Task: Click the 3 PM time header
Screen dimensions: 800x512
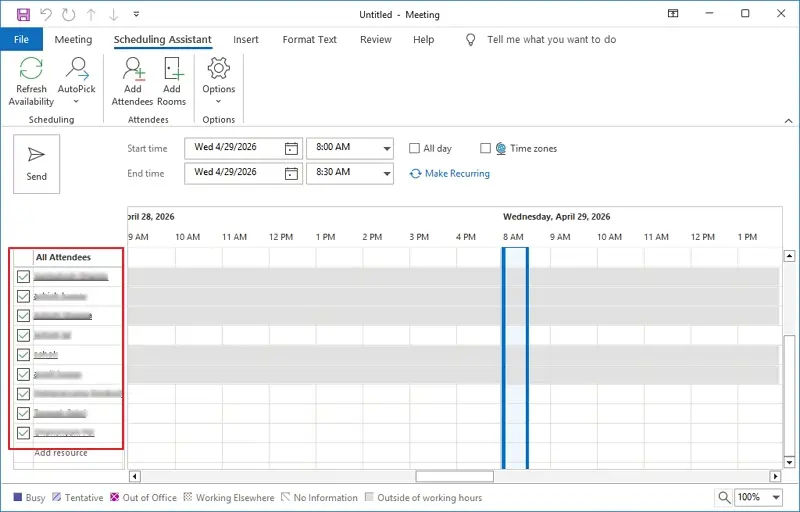Action: click(419, 237)
